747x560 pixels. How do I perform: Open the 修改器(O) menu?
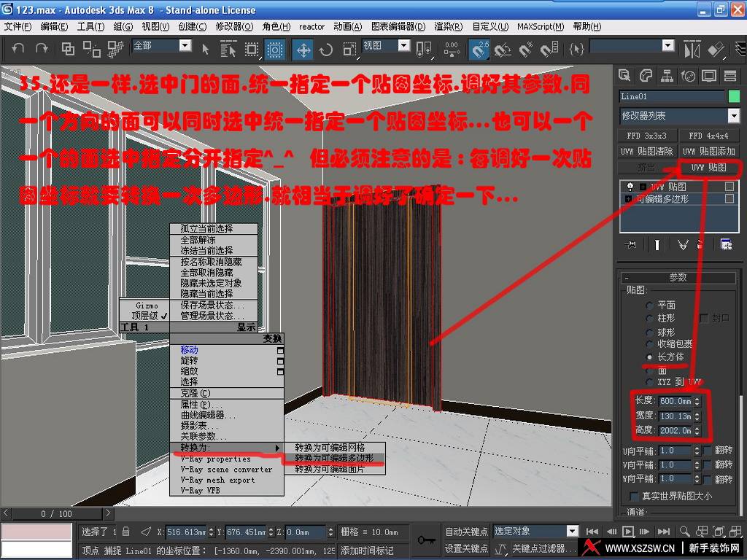click(x=234, y=27)
